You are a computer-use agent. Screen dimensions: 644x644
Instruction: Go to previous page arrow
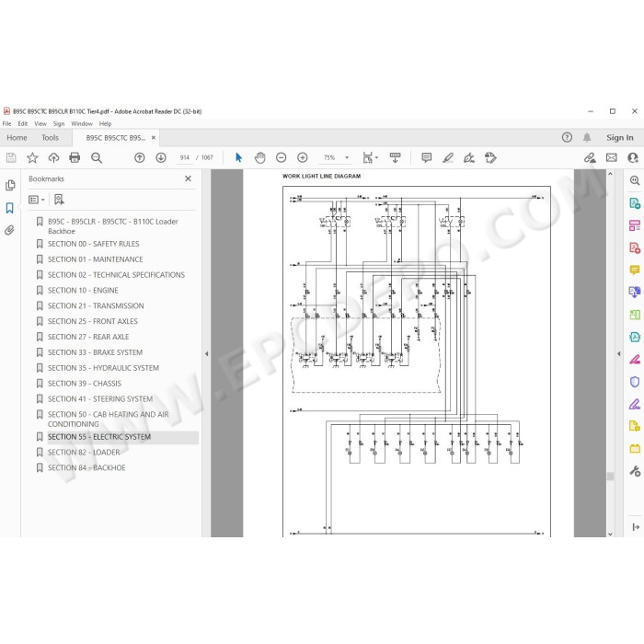pyautogui.click(x=140, y=157)
